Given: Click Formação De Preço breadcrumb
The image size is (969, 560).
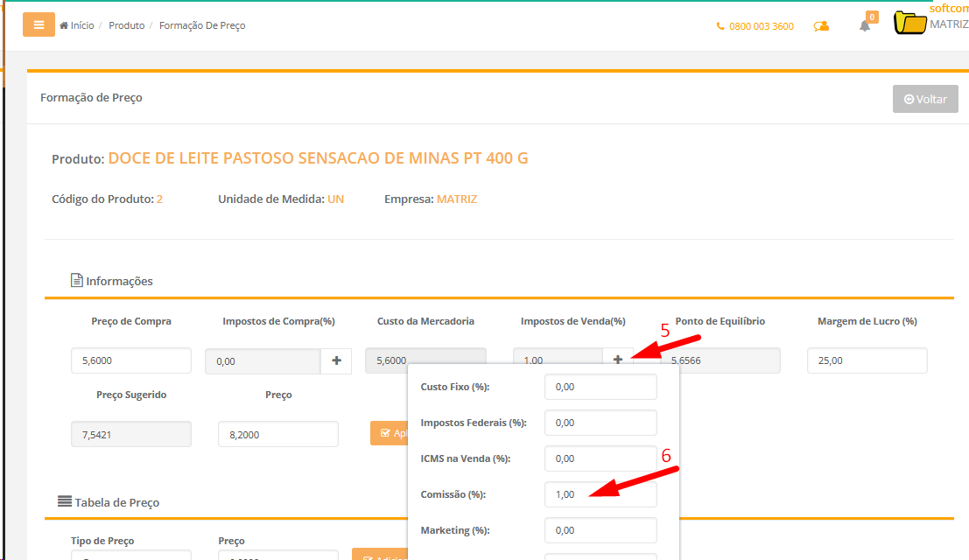Looking at the screenshot, I should coord(202,25).
